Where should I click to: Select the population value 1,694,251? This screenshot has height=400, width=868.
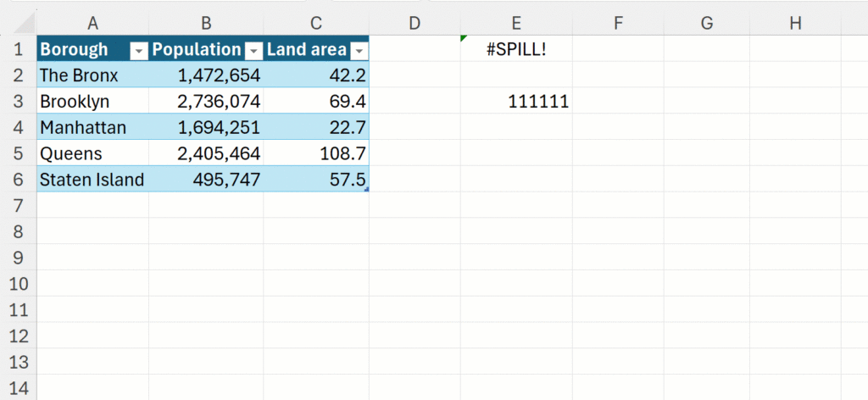point(206,126)
